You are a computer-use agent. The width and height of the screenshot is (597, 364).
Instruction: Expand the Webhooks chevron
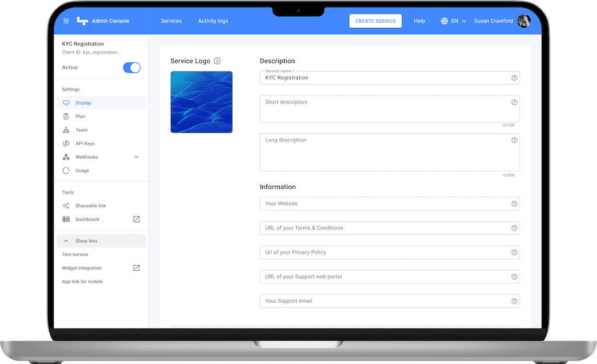136,157
